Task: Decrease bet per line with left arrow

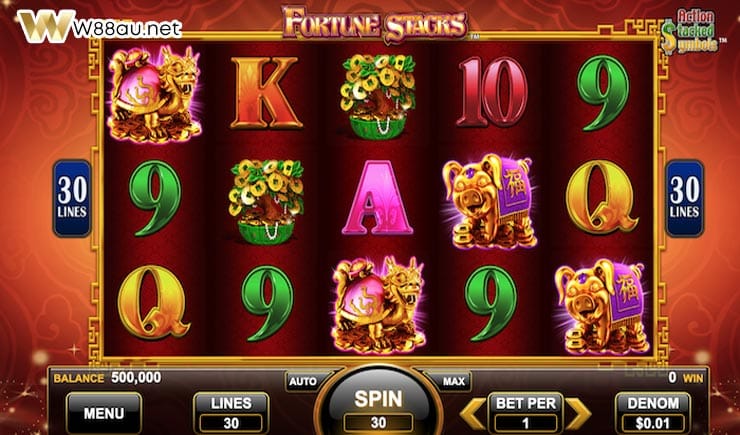Action: 472,414
